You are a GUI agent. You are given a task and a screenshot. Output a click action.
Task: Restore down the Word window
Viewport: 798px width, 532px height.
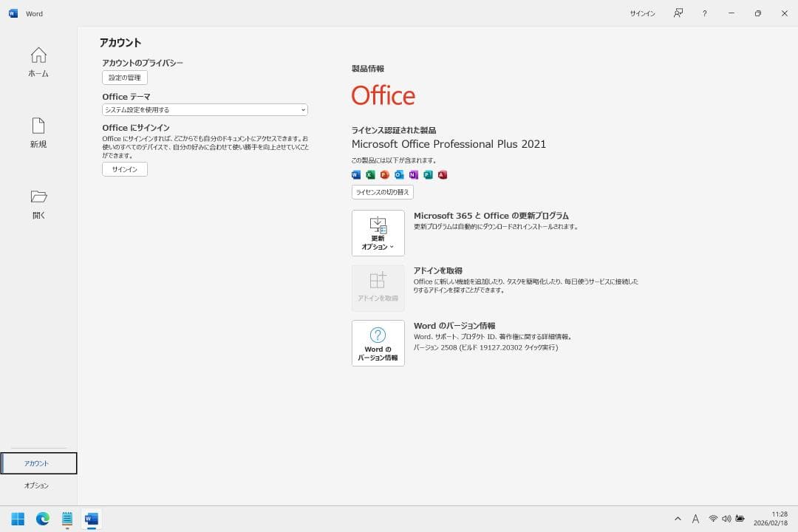pos(758,14)
